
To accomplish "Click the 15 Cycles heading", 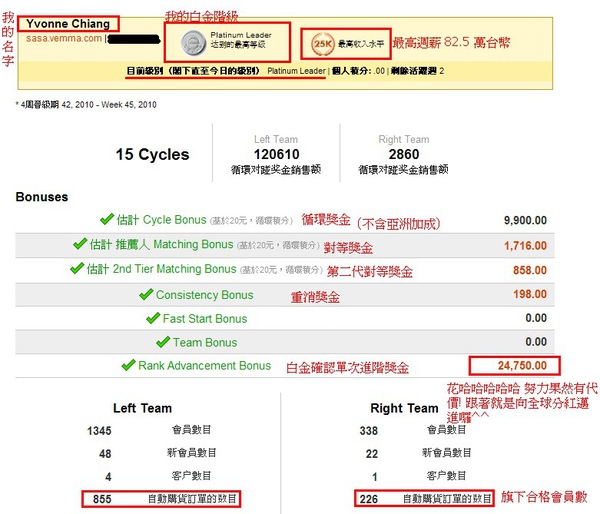I will [x=152, y=154].
